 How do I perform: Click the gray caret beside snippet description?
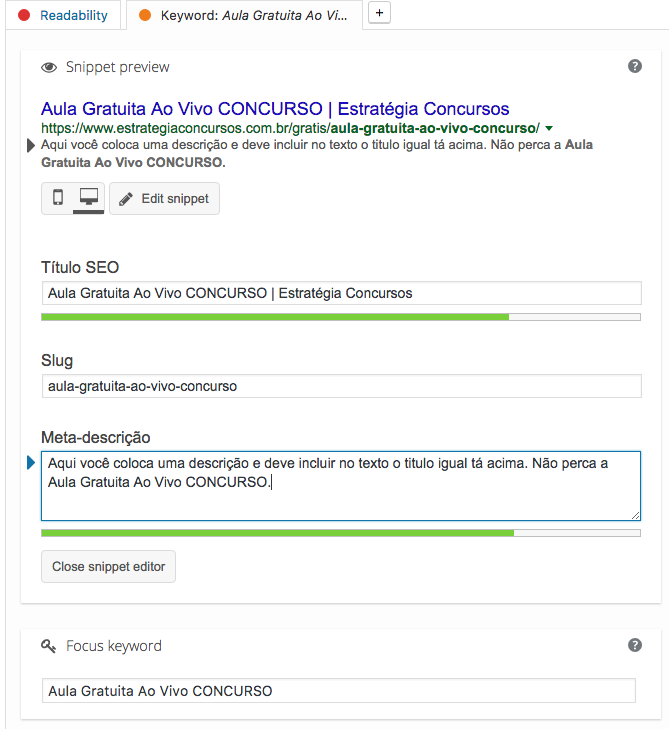coord(31,146)
